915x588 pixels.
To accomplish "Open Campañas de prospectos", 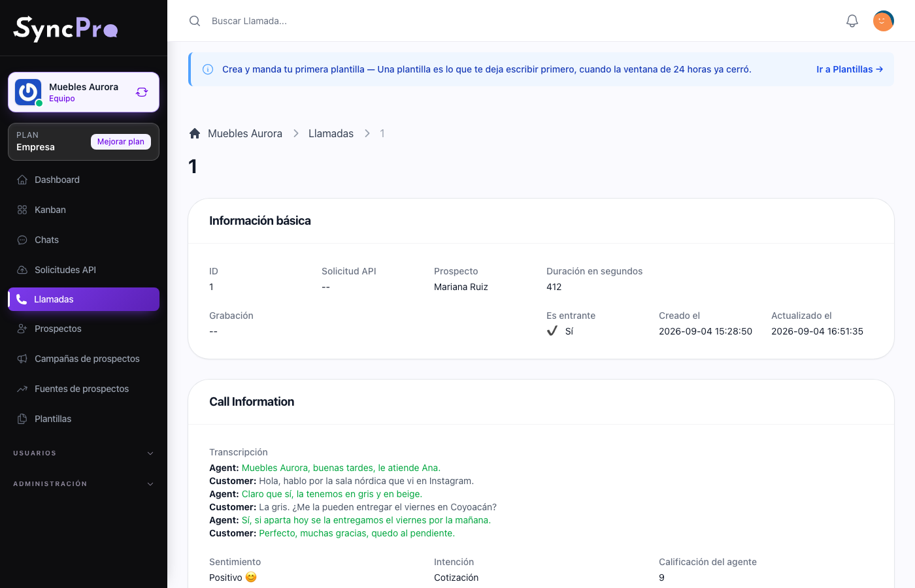I will (x=84, y=359).
